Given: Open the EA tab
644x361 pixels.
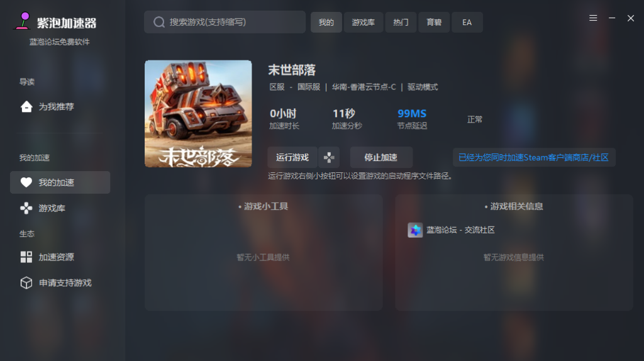Looking at the screenshot, I should tap(467, 22).
